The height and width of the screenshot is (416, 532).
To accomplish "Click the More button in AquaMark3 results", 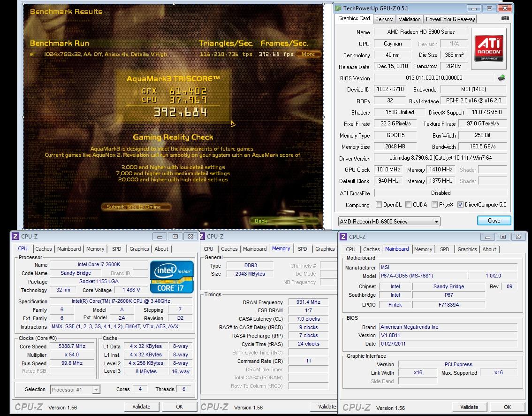I will pyautogui.click(x=308, y=54).
